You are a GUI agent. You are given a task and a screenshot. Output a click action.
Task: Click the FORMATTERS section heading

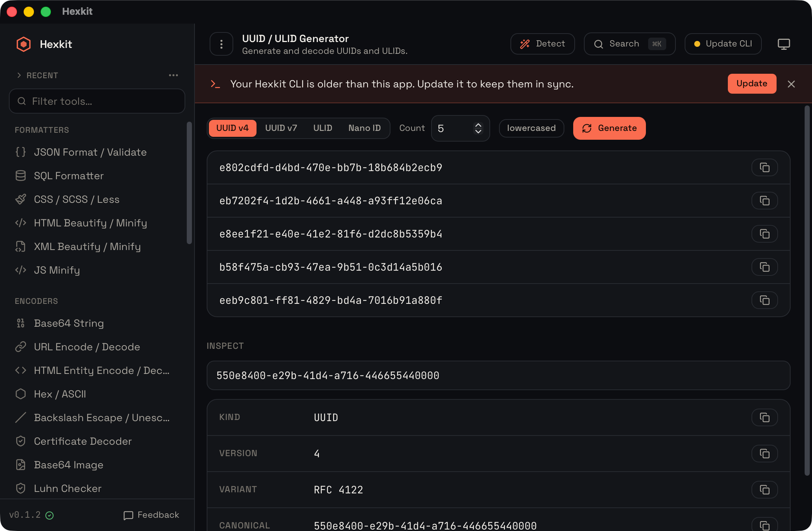click(42, 130)
